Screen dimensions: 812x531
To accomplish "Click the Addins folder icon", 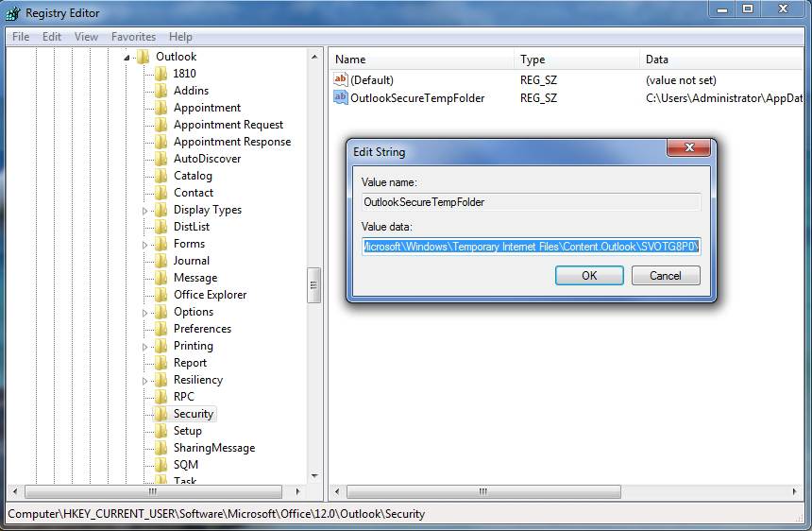I will (x=161, y=91).
